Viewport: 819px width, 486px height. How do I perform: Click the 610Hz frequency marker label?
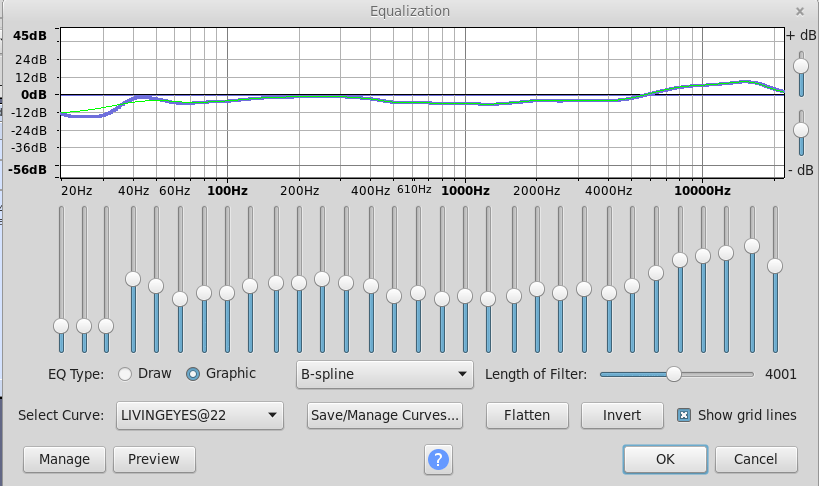[414, 189]
